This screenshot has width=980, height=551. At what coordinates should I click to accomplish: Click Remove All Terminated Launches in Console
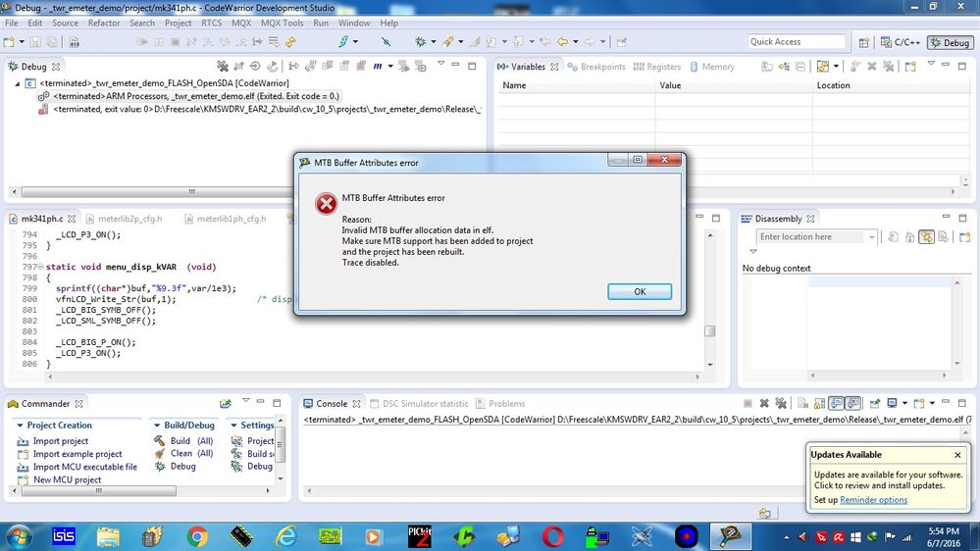781,404
